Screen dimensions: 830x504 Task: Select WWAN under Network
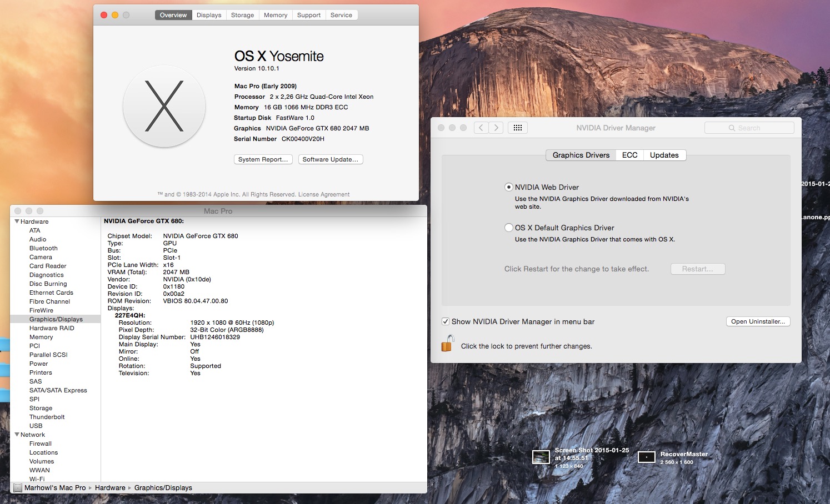pos(39,470)
